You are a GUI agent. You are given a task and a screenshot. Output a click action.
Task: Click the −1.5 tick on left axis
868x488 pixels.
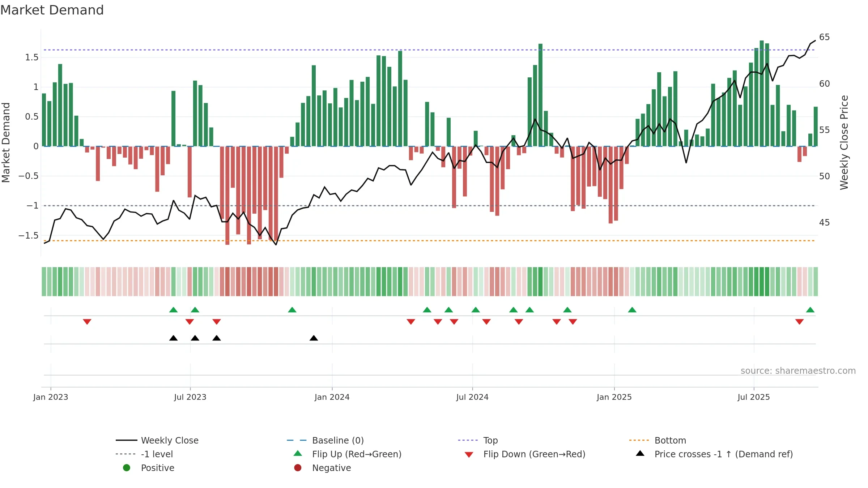pos(29,236)
